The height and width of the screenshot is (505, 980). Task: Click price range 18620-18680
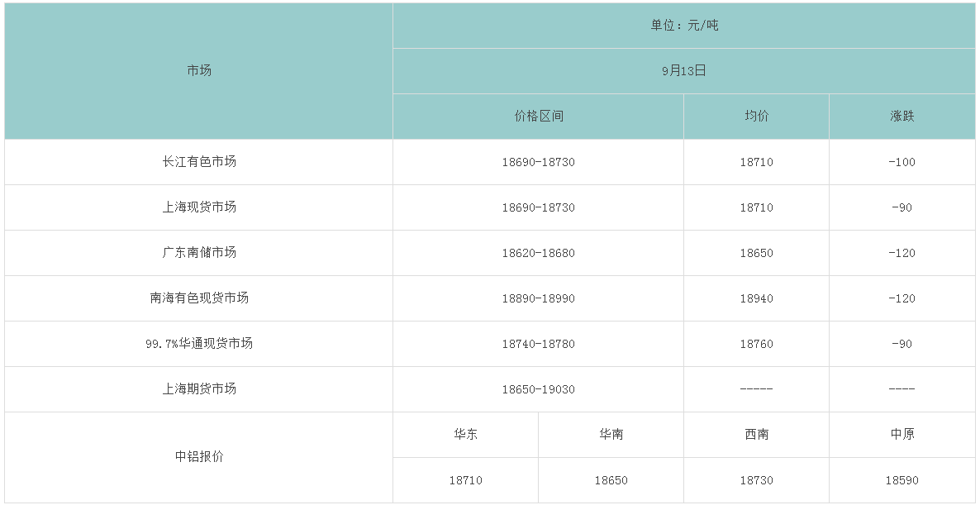[x=538, y=253]
